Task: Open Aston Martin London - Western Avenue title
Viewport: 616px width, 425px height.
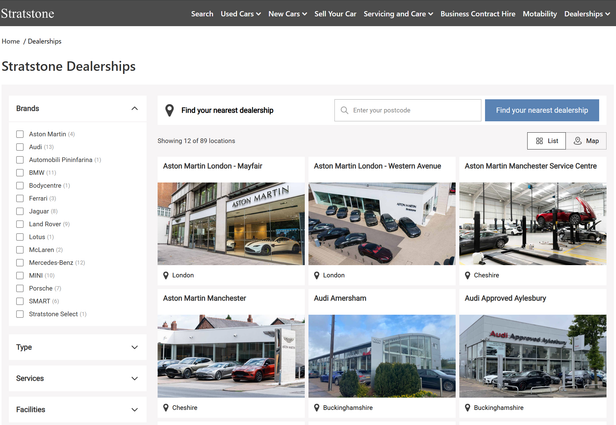Action: coord(377,166)
